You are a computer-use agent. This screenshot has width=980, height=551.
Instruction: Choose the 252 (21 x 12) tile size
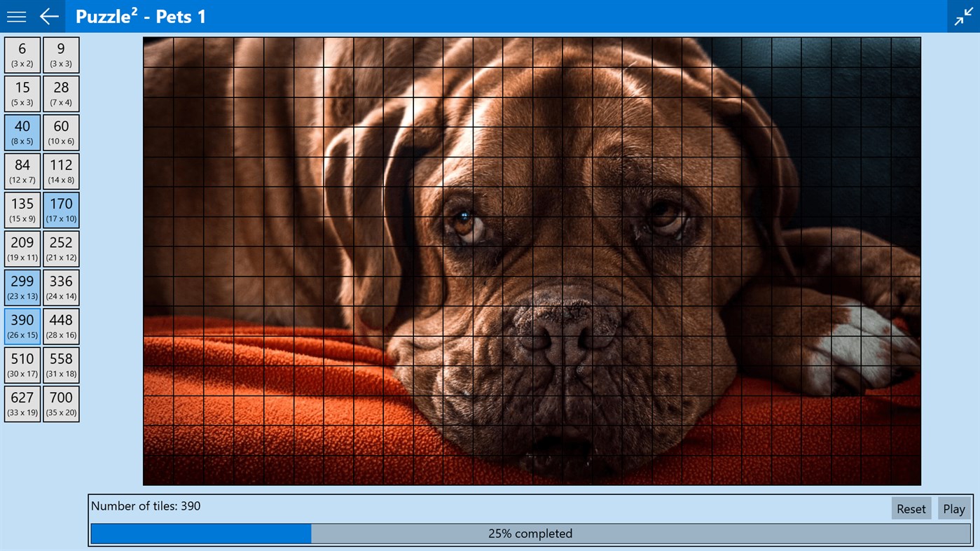point(61,249)
